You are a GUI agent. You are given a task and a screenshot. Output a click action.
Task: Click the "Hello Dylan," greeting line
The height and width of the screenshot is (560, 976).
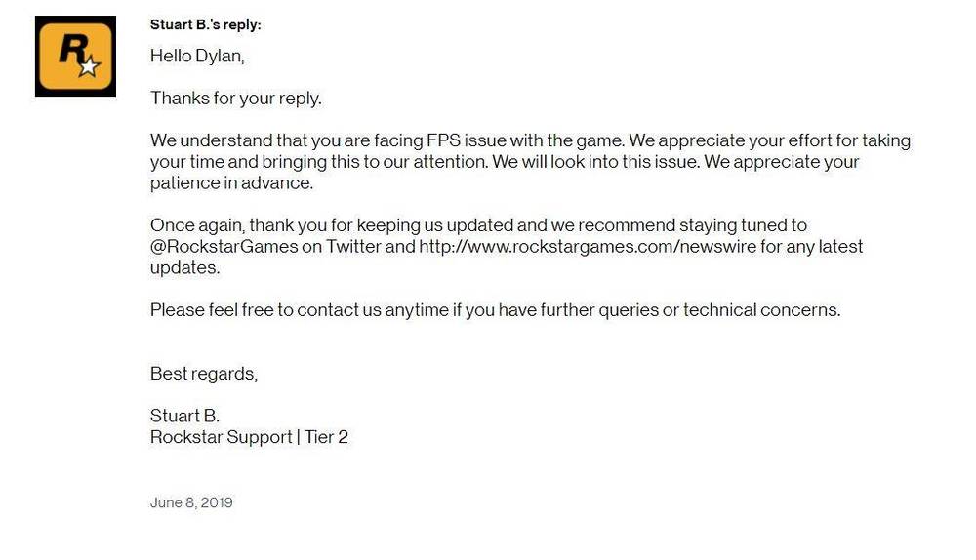point(197,56)
